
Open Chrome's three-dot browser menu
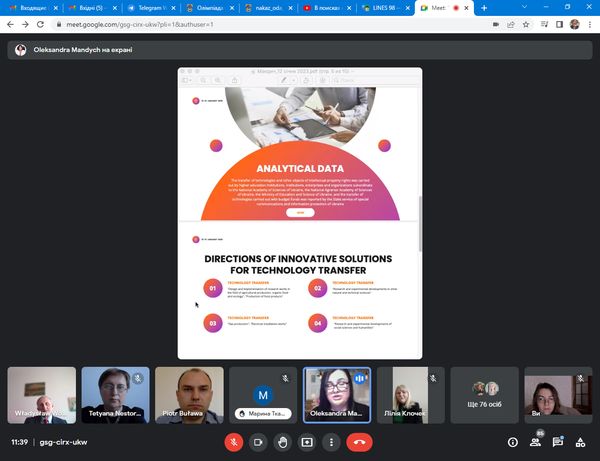[591, 24]
